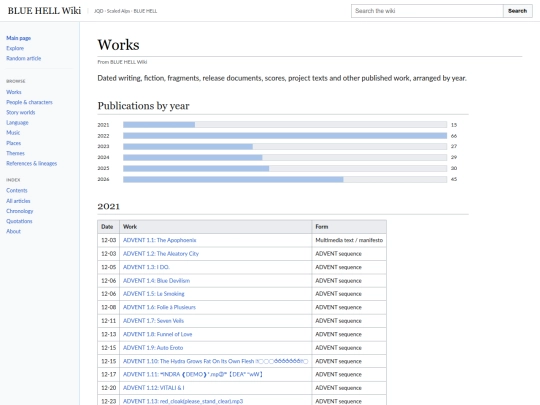Open the All articles link
Viewport: 540px width, 405px height.
[x=18, y=201]
